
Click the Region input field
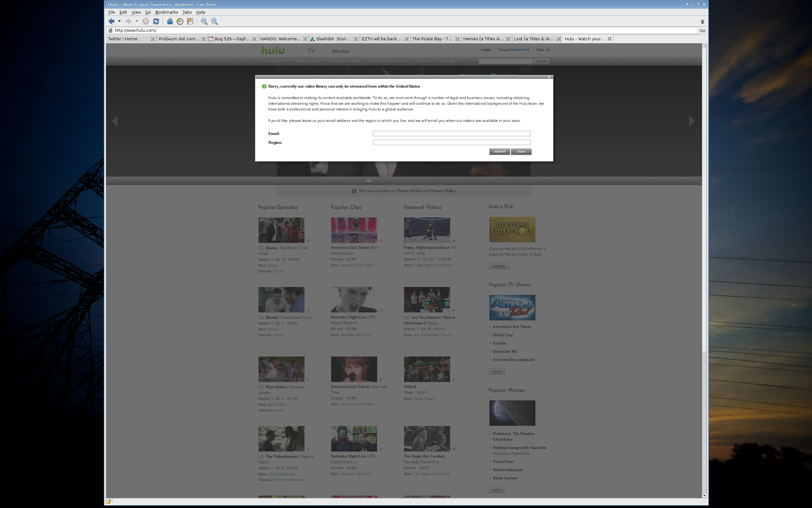tap(452, 143)
